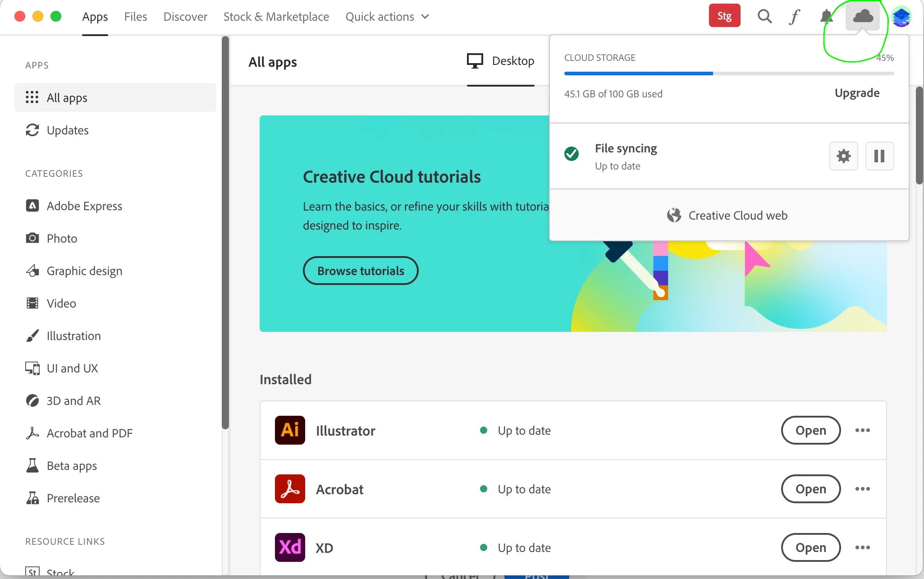Click the cloud activity icon
The image size is (924, 579).
point(863,17)
